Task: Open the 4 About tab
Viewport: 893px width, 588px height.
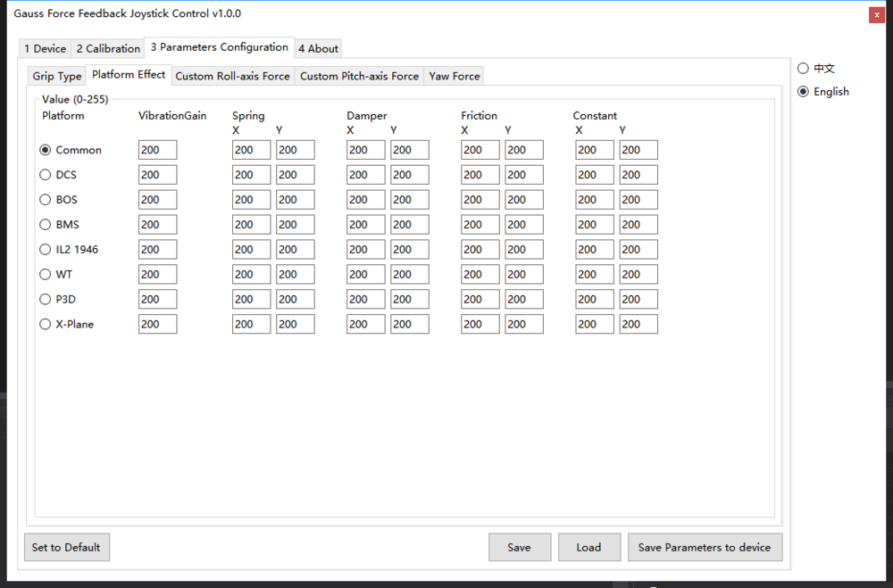Action: (319, 48)
